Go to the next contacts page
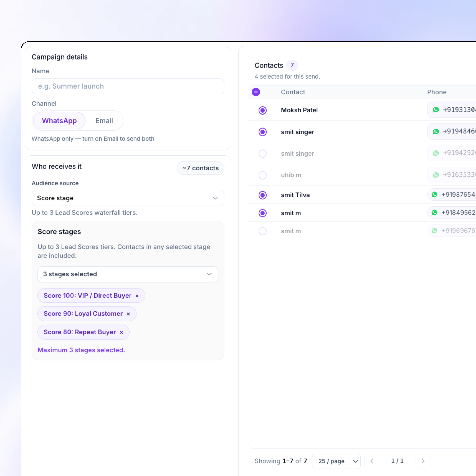The height and width of the screenshot is (476, 476). click(x=423, y=461)
